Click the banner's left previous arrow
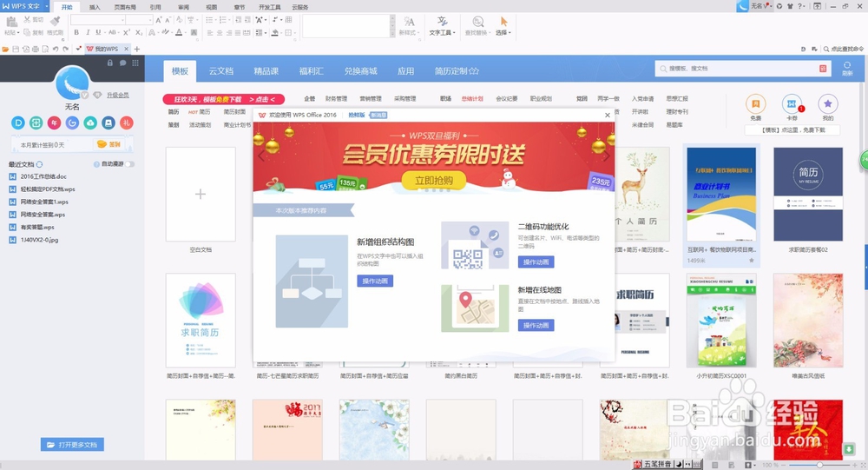868x470 pixels. click(261, 156)
